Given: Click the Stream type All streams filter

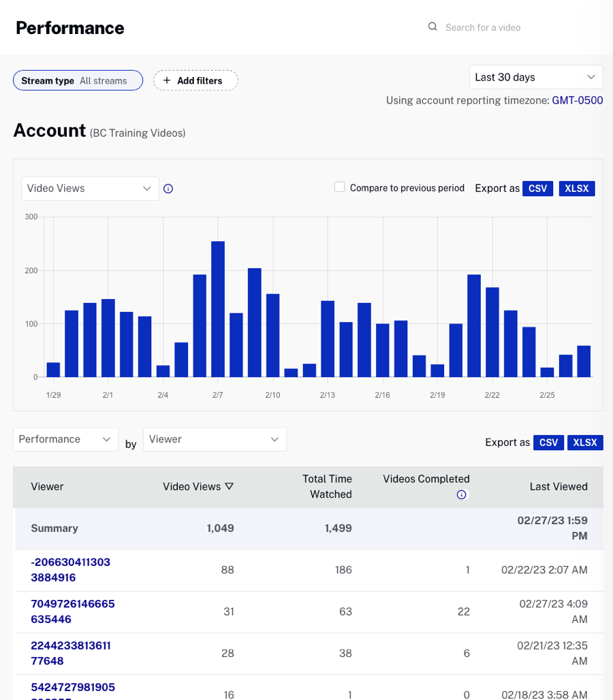Looking at the screenshot, I should [x=78, y=80].
